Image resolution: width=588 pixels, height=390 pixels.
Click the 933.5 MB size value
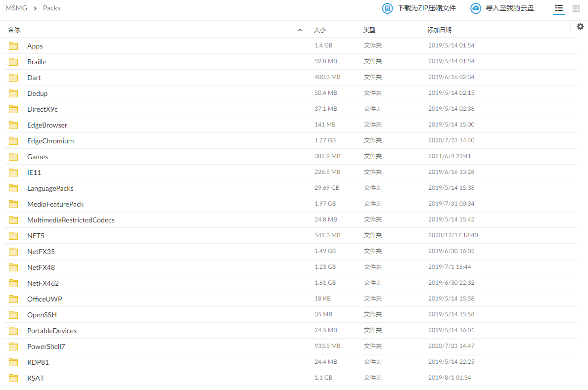tap(327, 346)
